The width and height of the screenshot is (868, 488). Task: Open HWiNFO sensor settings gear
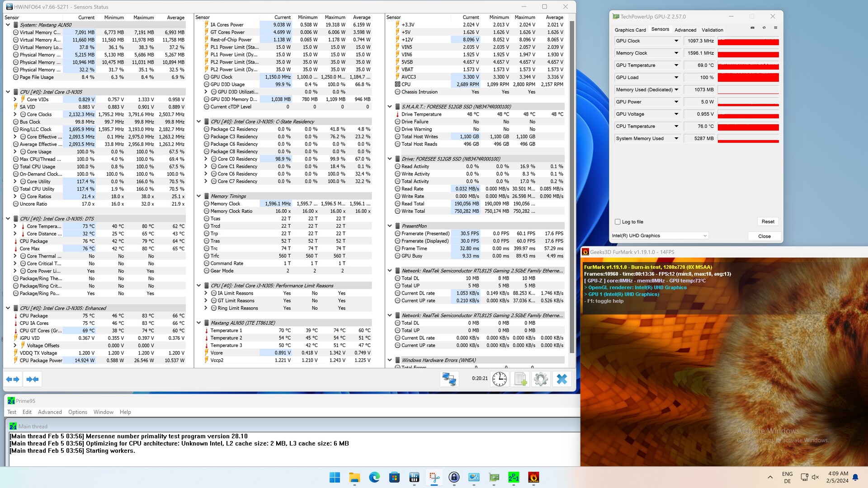click(541, 379)
